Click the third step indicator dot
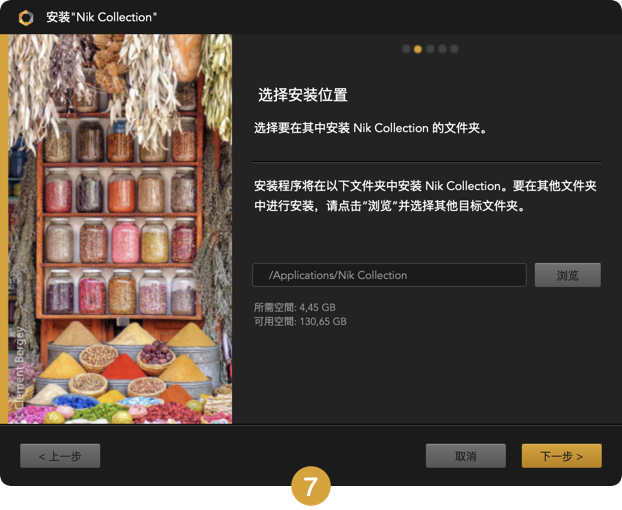The image size is (622, 510). tap(430, 49)
